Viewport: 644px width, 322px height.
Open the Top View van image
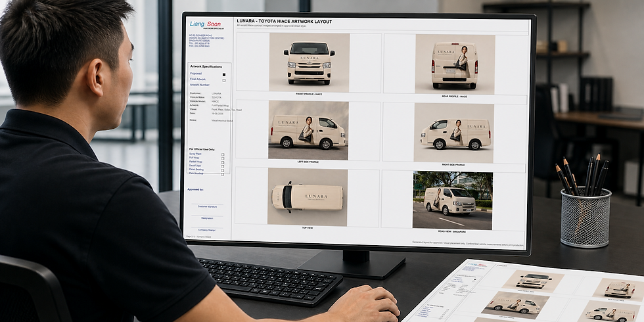308,196
